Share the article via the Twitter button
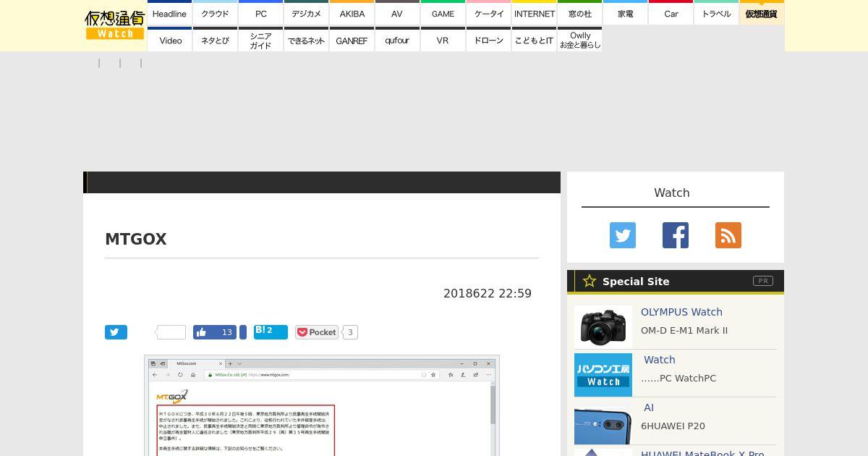Viewport: 868px width, 456px height. (x=116, y=332)
